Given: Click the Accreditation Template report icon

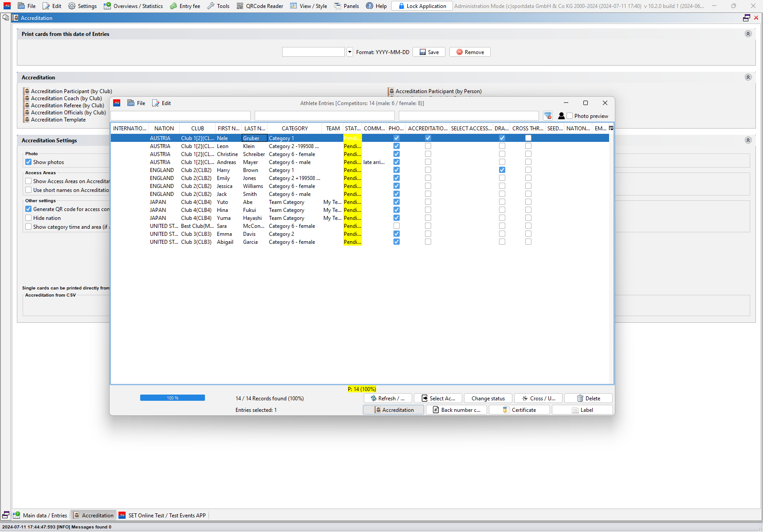Looking at the screenshot, I should click(x=27, y=120).
